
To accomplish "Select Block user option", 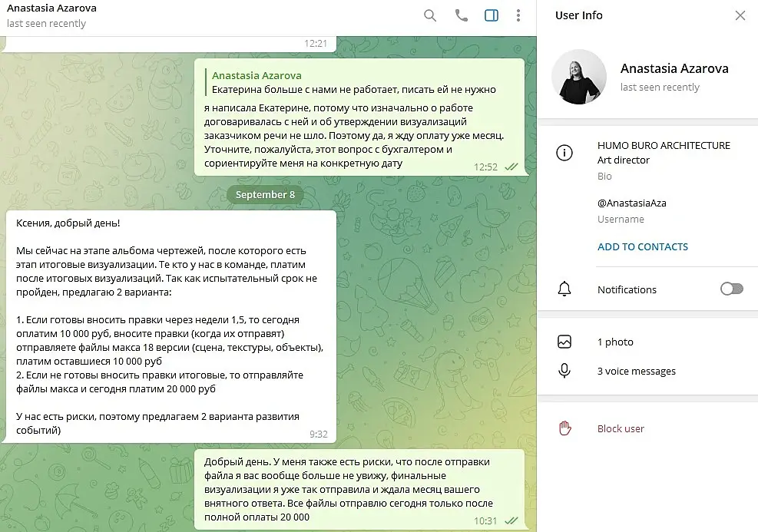I will click(x=621, y=428).
